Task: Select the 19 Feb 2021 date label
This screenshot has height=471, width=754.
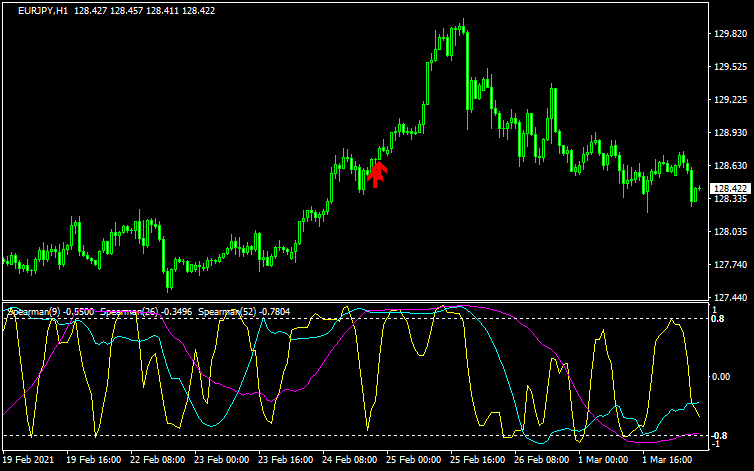Action: (x=28, y=460)
